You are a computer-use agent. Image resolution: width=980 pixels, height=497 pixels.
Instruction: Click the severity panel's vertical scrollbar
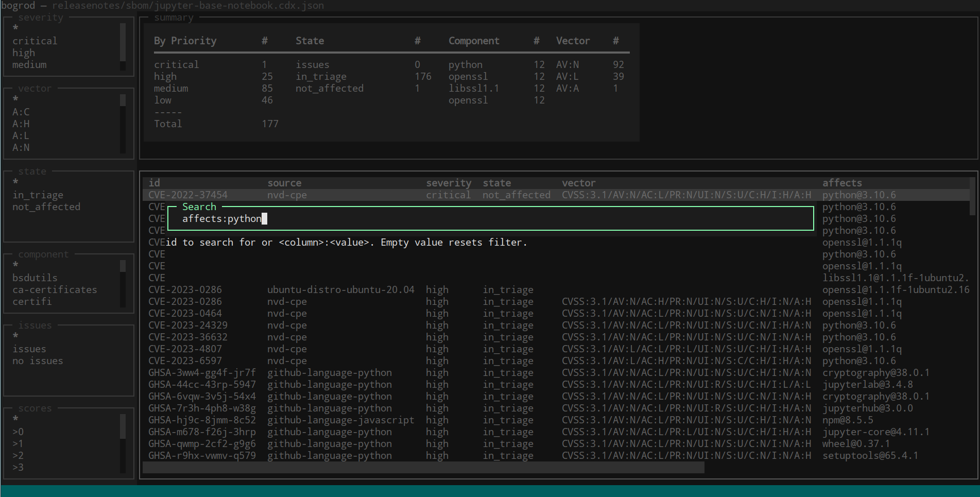tap(123, 46)
